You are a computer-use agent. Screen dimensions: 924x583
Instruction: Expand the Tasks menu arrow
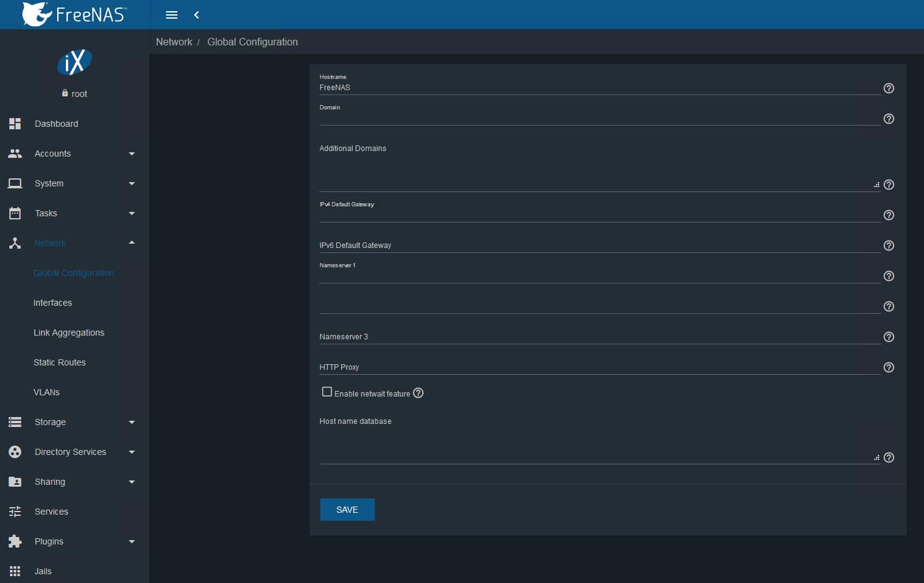[x=132, y=213]
